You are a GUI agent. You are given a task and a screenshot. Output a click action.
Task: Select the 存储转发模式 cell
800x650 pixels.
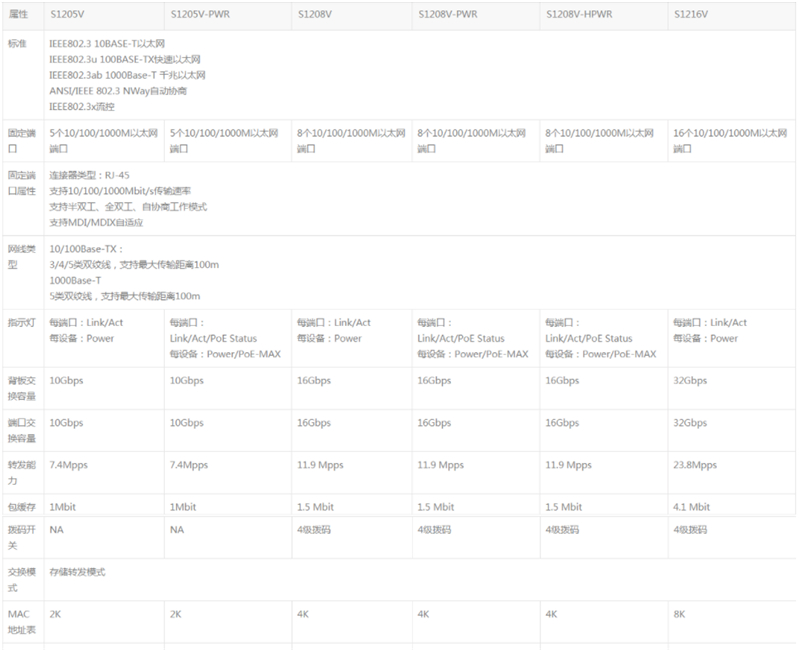point(77,572)
